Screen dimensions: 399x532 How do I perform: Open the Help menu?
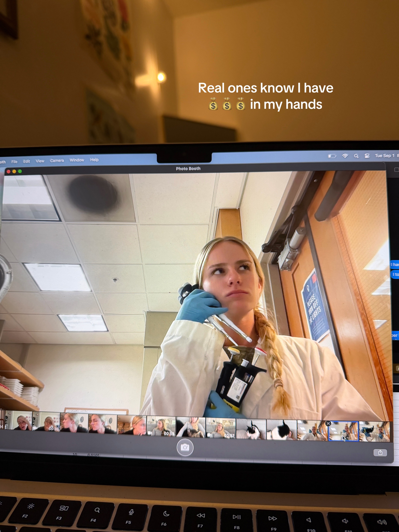[x=94, y=160]
